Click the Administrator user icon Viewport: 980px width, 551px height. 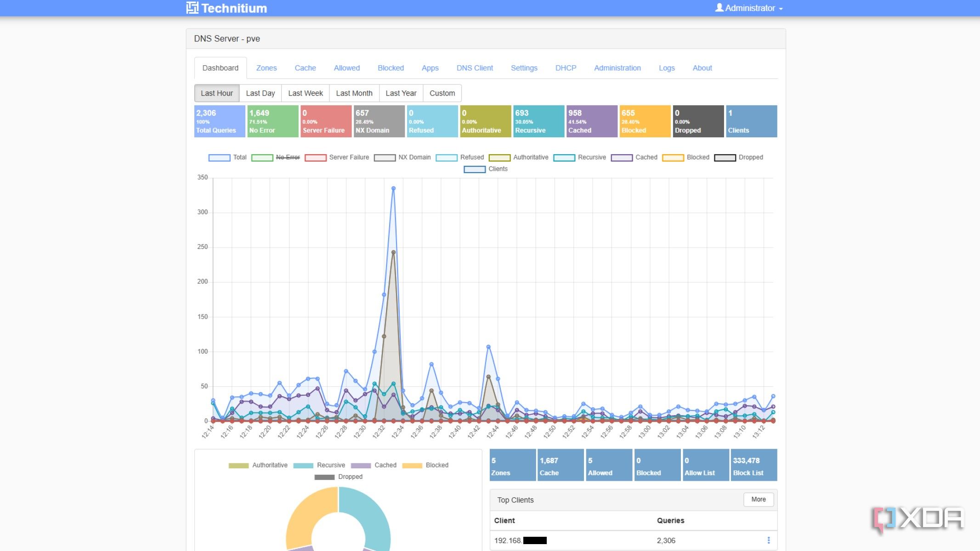coord(719,8)
